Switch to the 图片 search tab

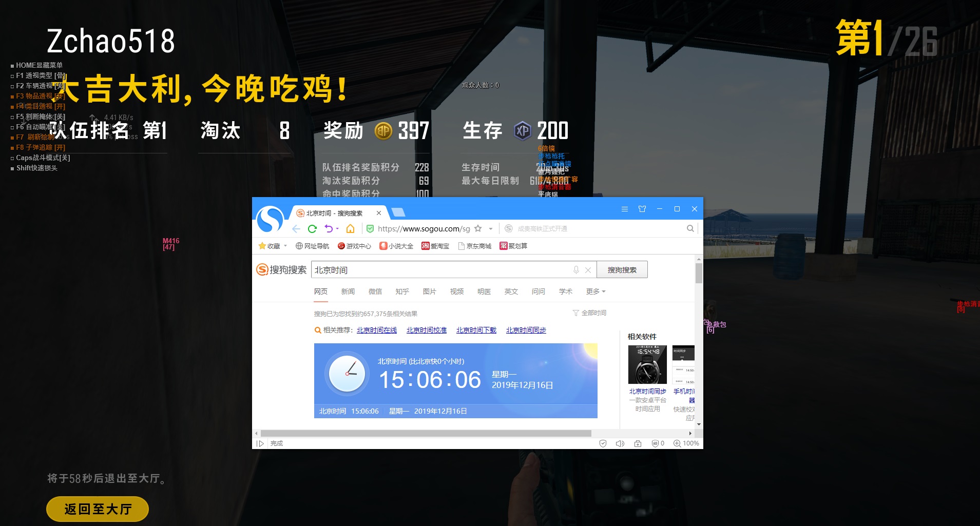[429, 291]
